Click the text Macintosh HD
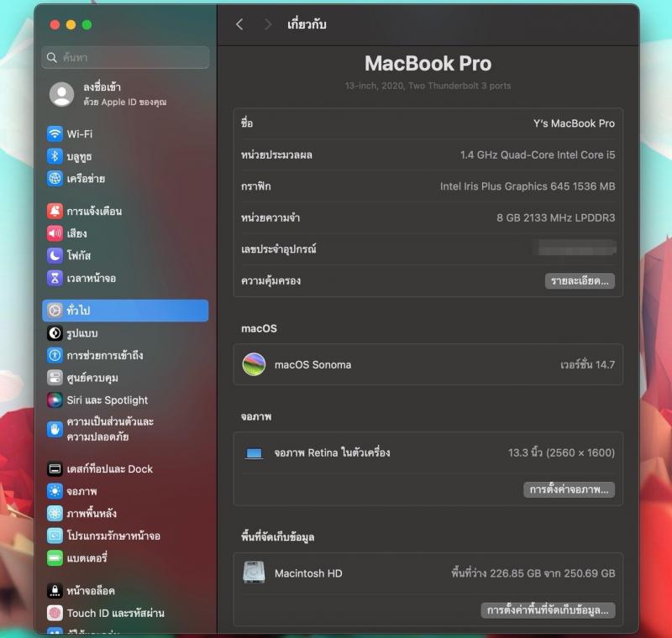This screenshot has height=638, width=672. 308,573
